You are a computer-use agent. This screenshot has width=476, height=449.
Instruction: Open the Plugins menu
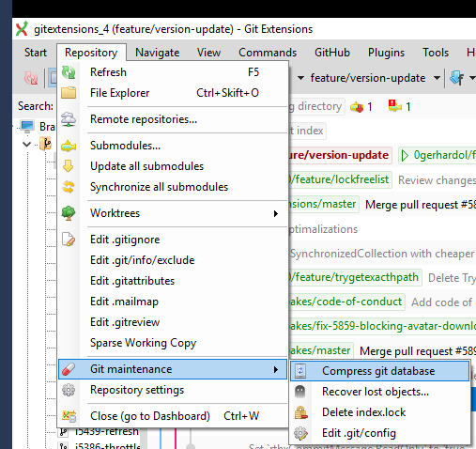point(386,53)
